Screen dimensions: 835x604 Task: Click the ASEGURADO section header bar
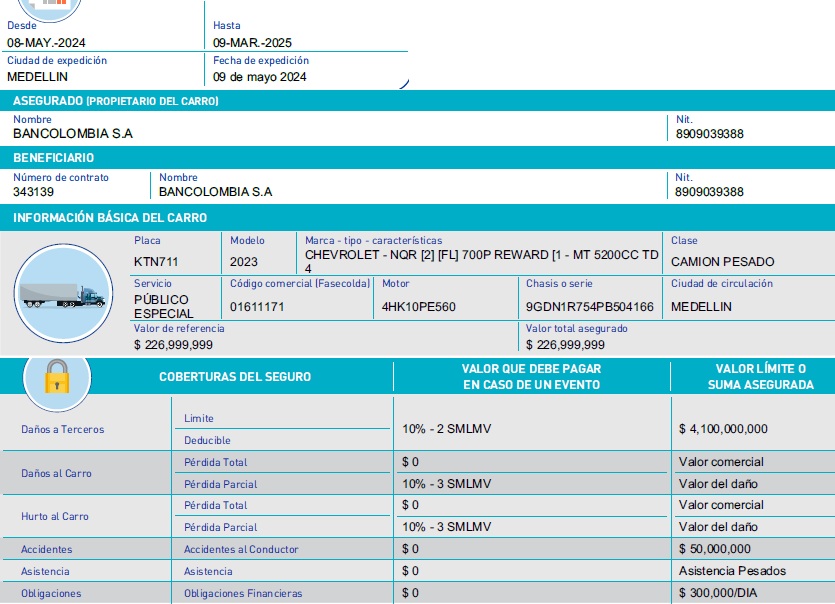pos(417,101)
